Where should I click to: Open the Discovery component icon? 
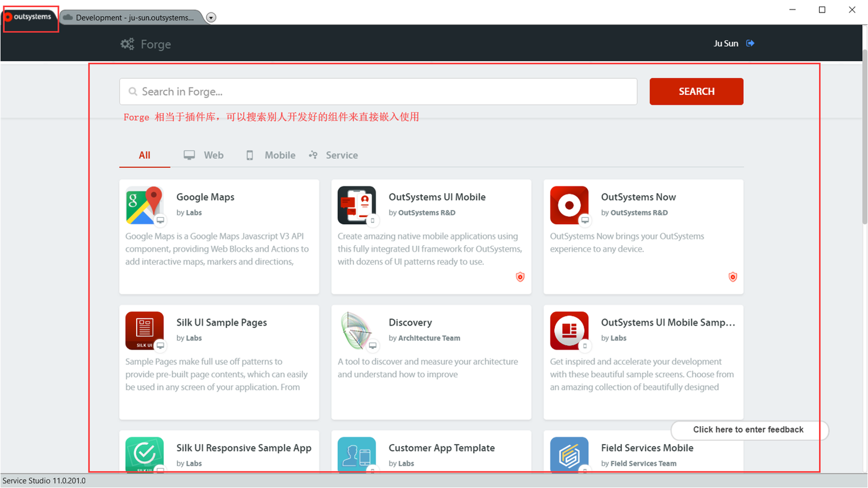(357, 330)
